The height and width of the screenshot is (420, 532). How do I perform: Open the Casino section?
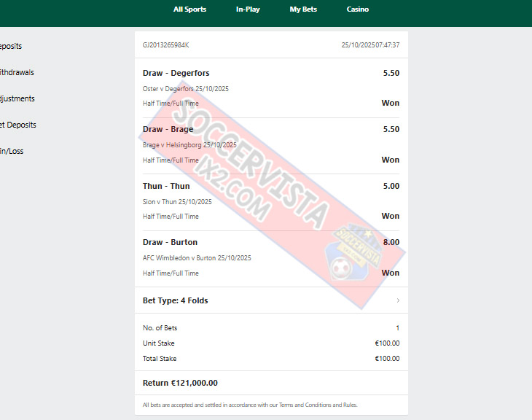click(x=358, y=9)
